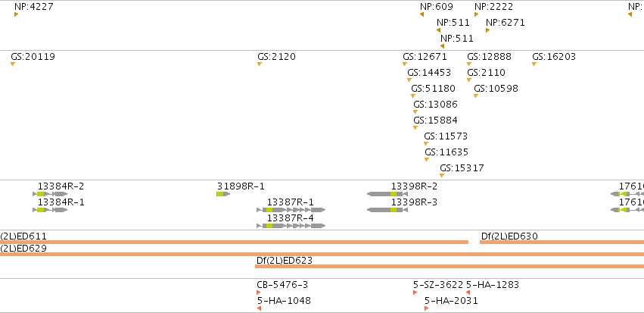This screenshot has height=313, width=644.
Task: Click the 13387R-1 transcript glyph
Action: click(x=291, y=210)
